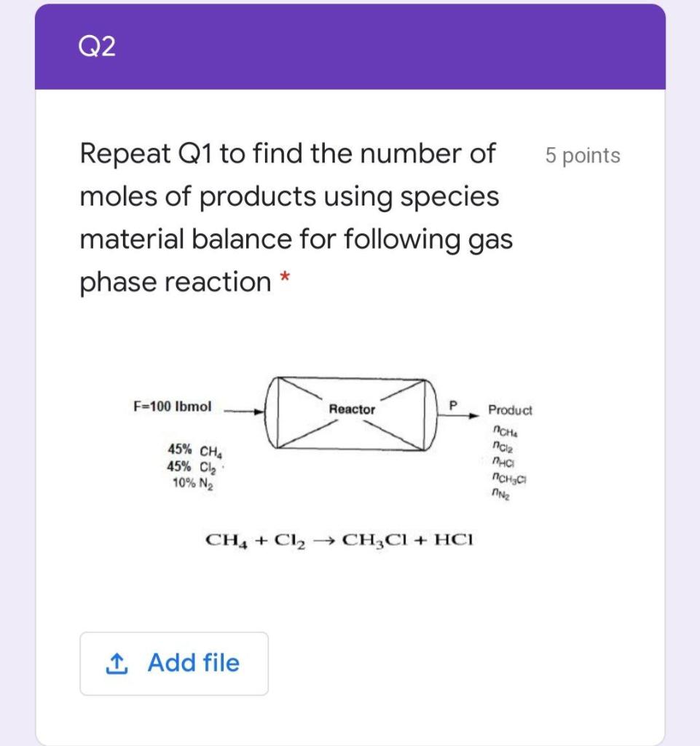Select the 45% Cl2 feed composition text
This screenshot has width=700, height=746.
tap(192, 466)
